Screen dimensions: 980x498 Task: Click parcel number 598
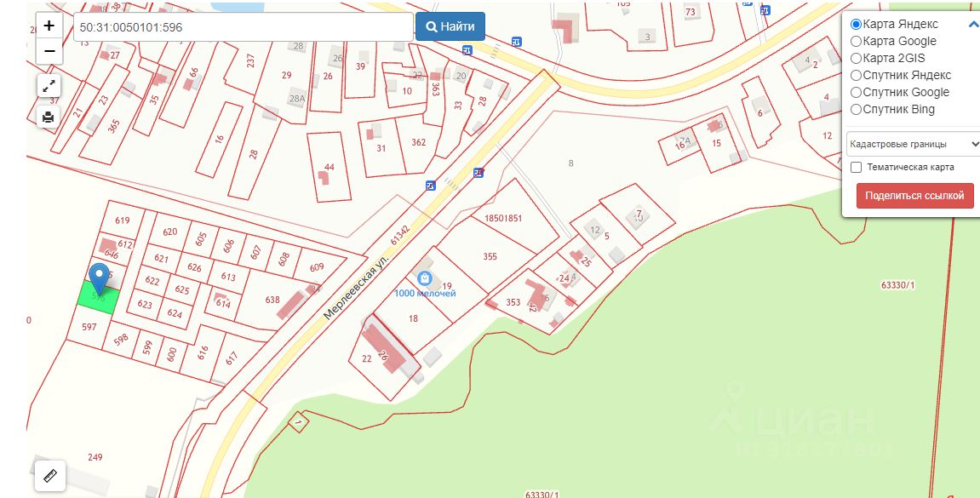point(121,338)
